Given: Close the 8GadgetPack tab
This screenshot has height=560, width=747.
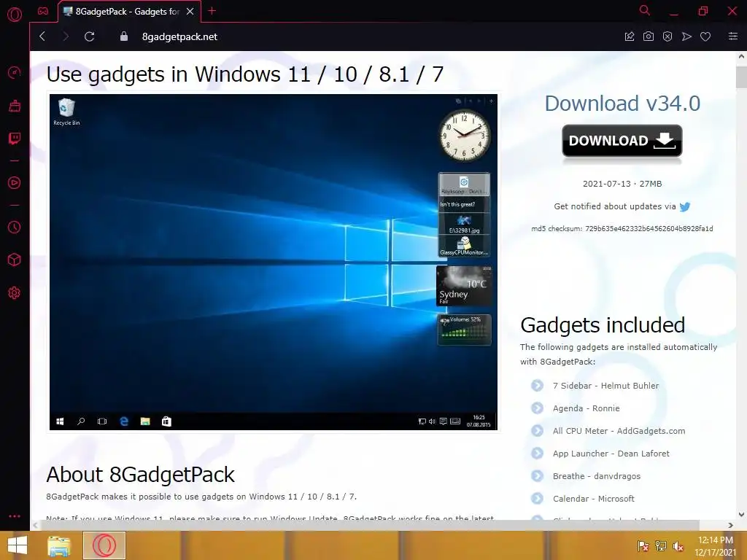Looking at the screenshot, I should (190, 12).
